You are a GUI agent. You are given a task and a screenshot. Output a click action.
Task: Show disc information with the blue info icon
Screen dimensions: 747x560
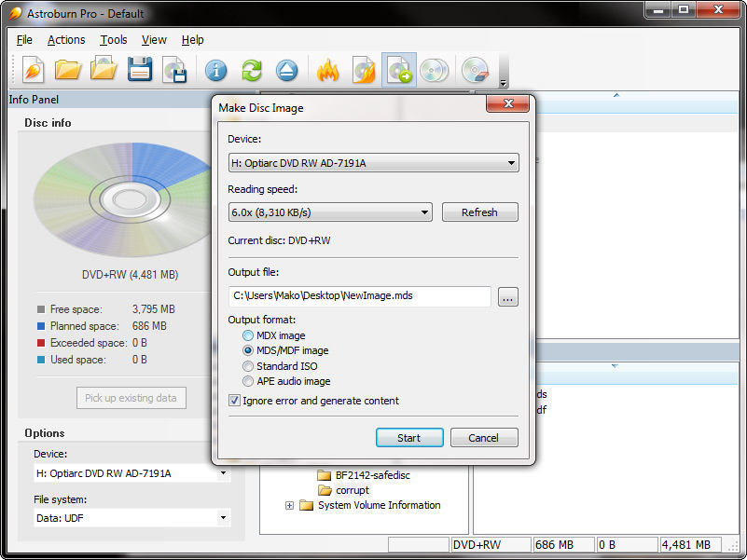215,71
